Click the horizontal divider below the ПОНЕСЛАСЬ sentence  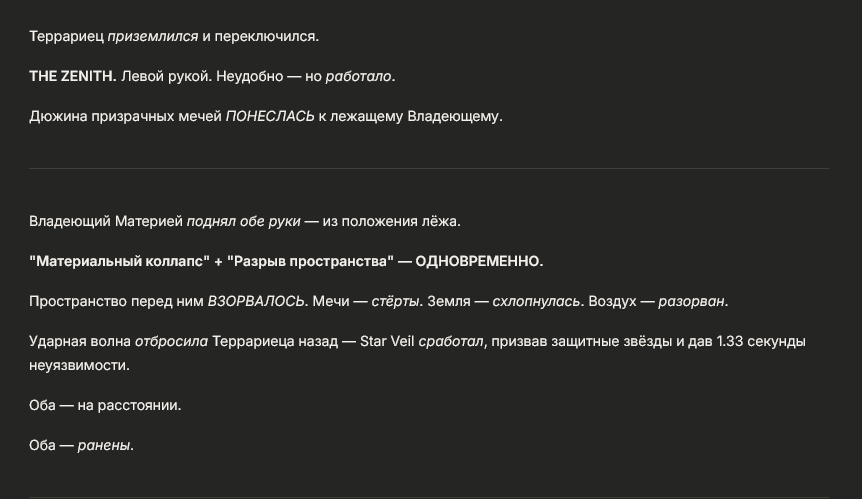tap(429, 168)
